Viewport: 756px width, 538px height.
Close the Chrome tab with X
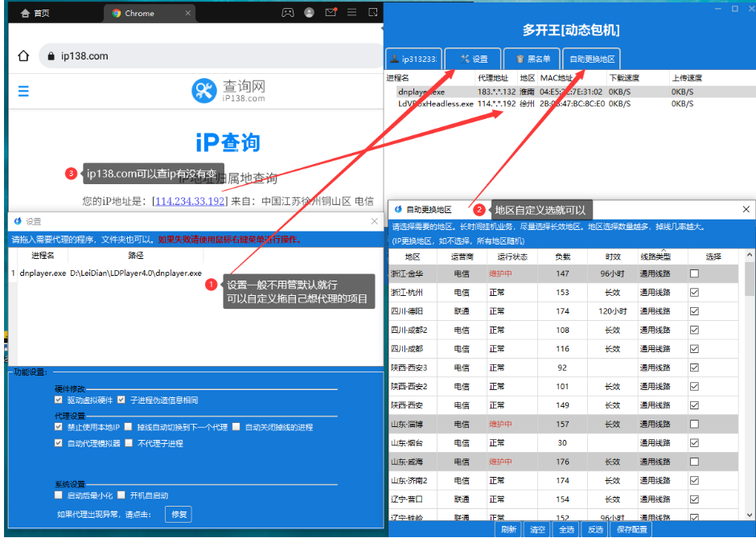coord(187,13)
